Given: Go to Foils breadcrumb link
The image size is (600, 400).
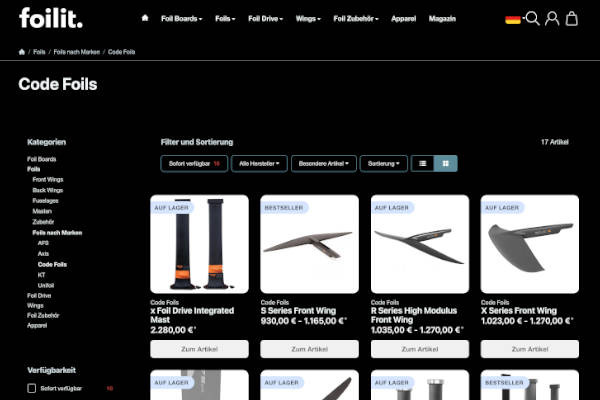Looking at the screenshot, I should 39,52.
